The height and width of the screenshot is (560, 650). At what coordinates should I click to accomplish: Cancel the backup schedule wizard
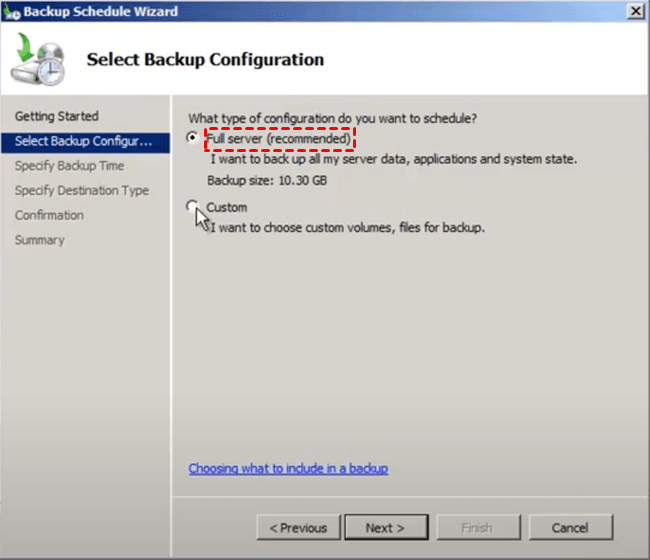click(x=570, y=527)
